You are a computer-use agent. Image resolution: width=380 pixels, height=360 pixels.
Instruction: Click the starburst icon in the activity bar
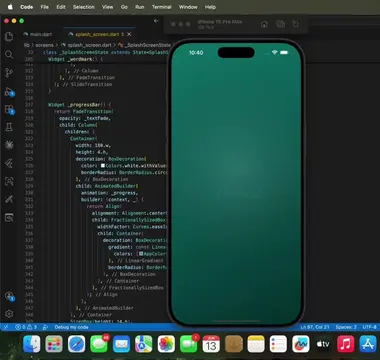(x=9, y=145)
